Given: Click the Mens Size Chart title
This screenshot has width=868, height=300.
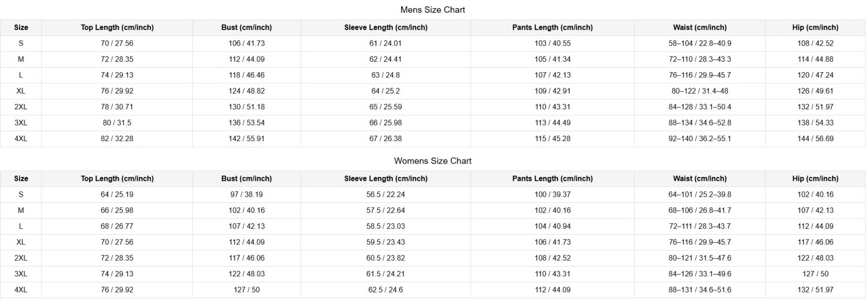Looking at the screenshot, I should (432, 10).
